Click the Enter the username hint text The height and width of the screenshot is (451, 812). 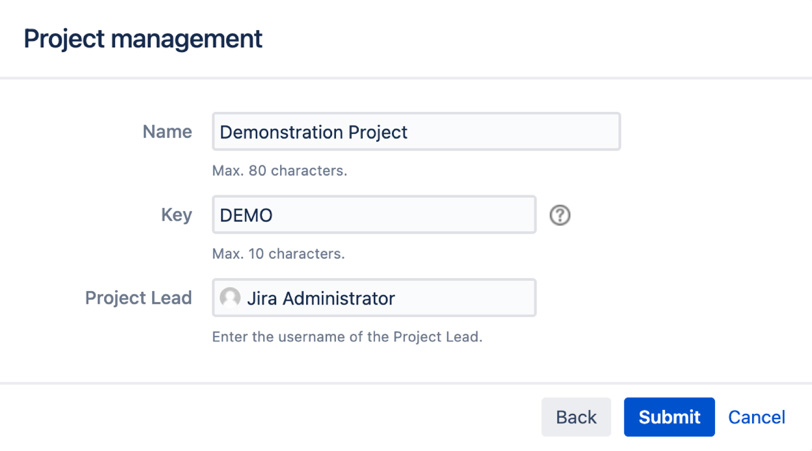[347, 337]
